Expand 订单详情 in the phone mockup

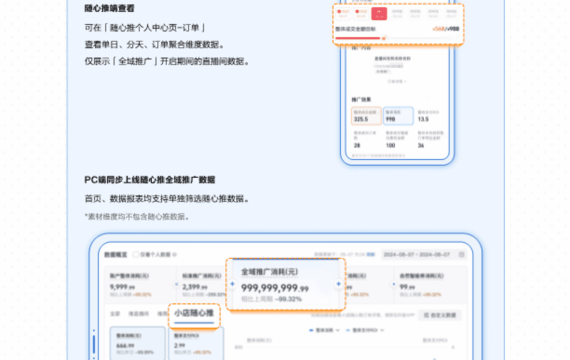tap(397, 81)
